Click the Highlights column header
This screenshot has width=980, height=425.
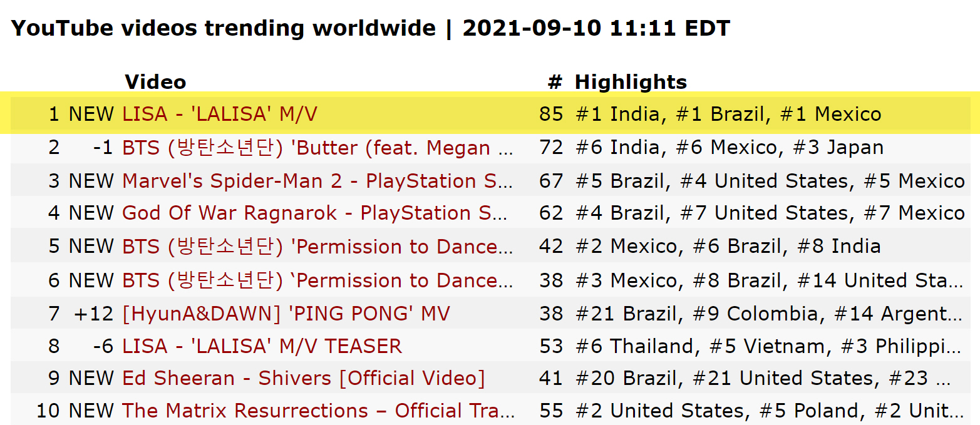point(631,82)
